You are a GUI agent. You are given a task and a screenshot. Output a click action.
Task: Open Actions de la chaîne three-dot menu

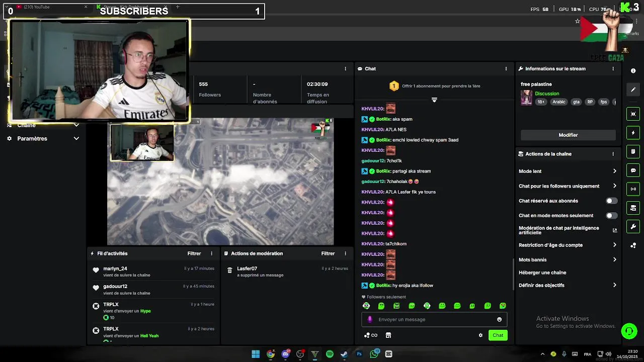pyautogui.click(x=613, y=154)
